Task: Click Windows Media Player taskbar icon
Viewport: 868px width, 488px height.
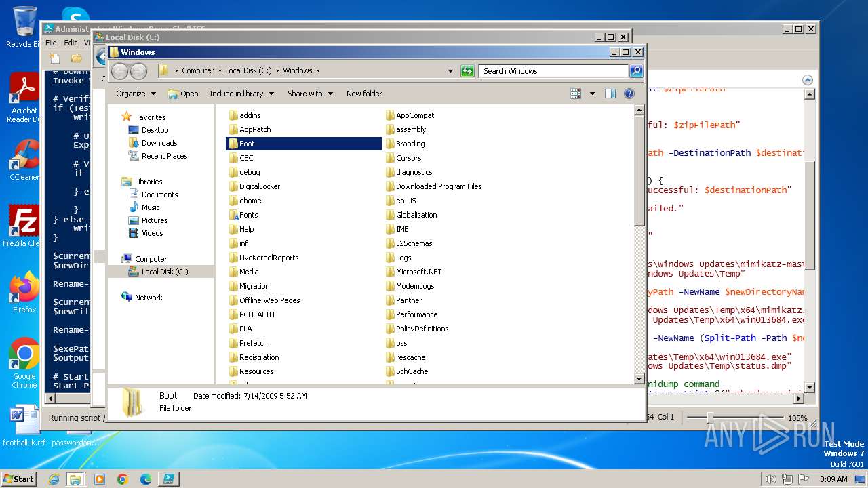Action: pyautogui.click(x=100, y=479)
